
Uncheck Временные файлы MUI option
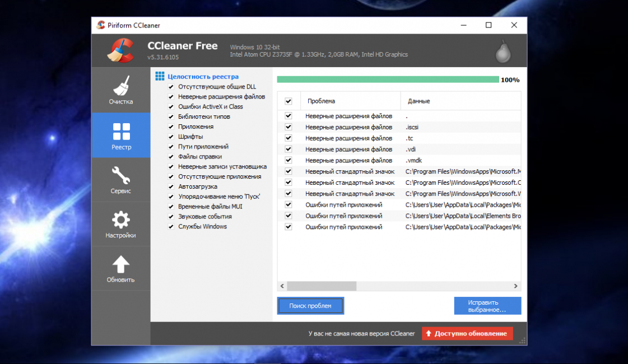[171, 207]
